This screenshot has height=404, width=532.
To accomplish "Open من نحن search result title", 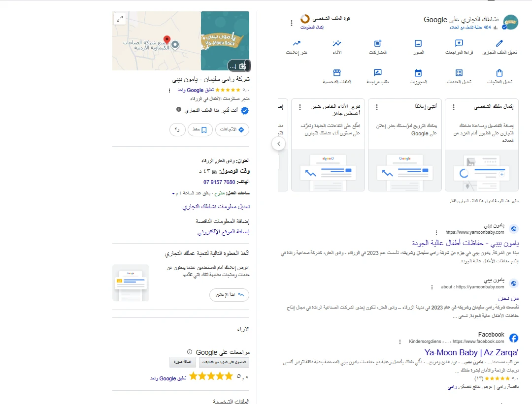I will [x=508, y=298].
